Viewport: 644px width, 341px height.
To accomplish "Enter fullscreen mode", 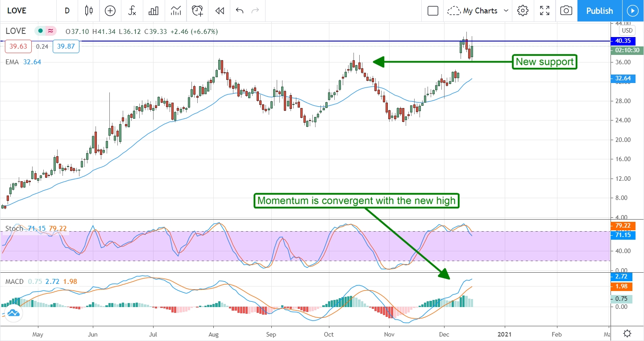I will pos(544,11).
